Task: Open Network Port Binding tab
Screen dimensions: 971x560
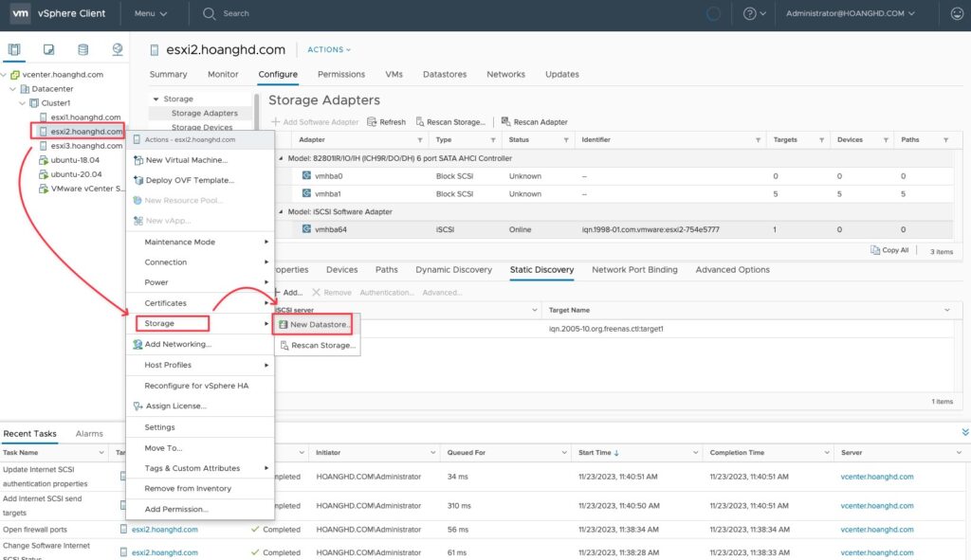Action: [634, 270]
